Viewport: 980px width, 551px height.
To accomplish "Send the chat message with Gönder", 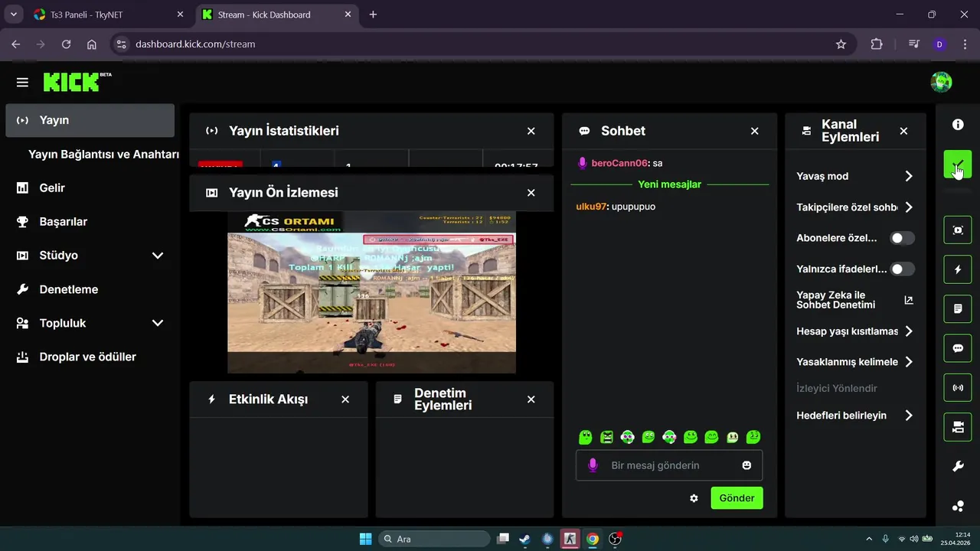I will 737,498.
